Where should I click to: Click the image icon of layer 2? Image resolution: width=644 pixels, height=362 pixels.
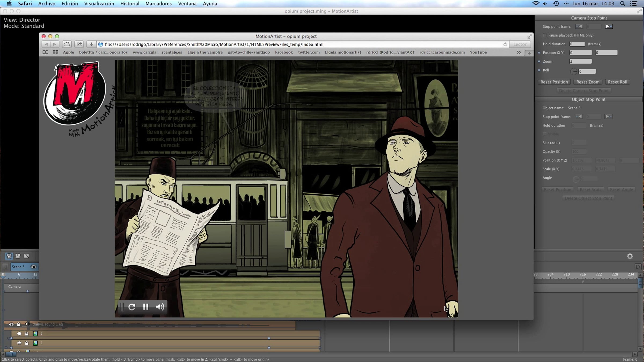[x=35, y=334]
